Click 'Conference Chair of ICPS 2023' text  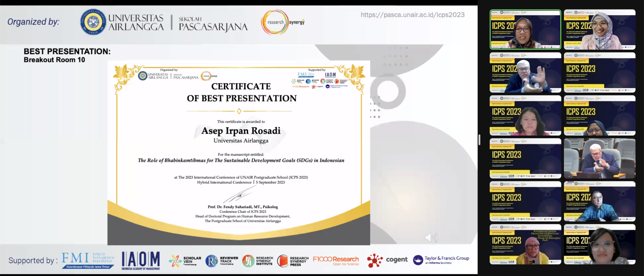point(243,212)
